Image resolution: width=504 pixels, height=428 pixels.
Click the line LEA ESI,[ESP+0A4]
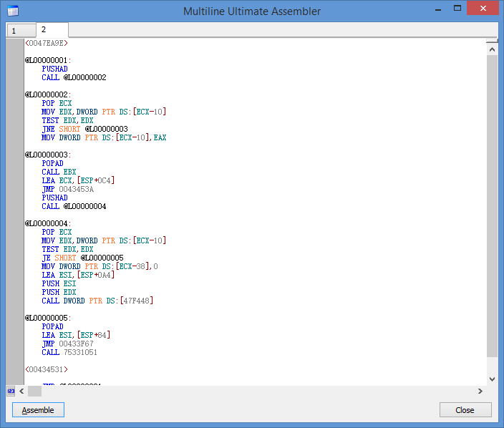pyautogui.click(x=78, y=275)
